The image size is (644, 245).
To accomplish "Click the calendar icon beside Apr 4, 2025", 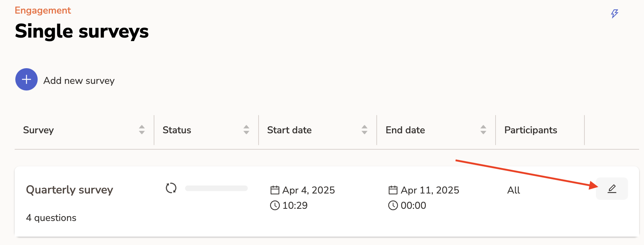I will tap(275, 190).
